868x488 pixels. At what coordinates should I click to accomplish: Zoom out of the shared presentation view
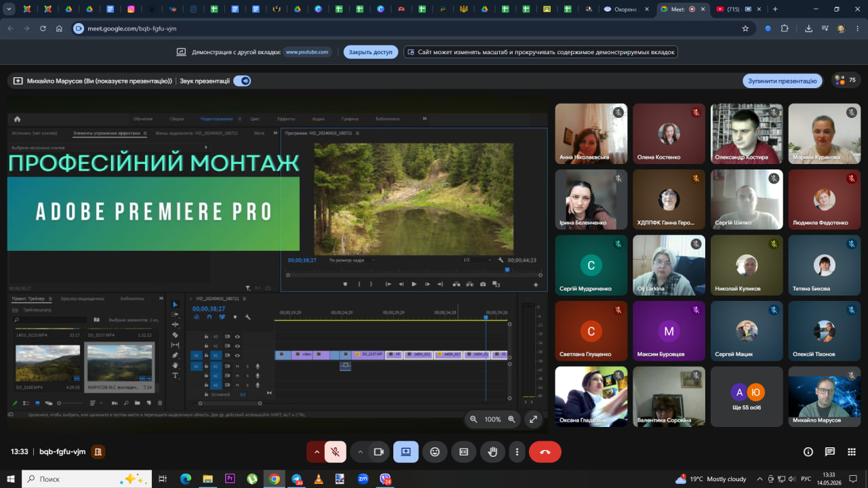click(473, 420)
